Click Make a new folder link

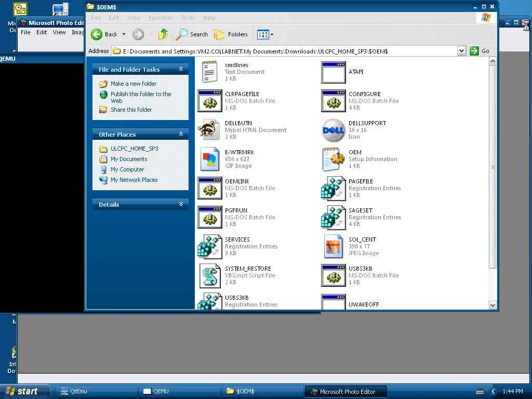tap(134, 84)
